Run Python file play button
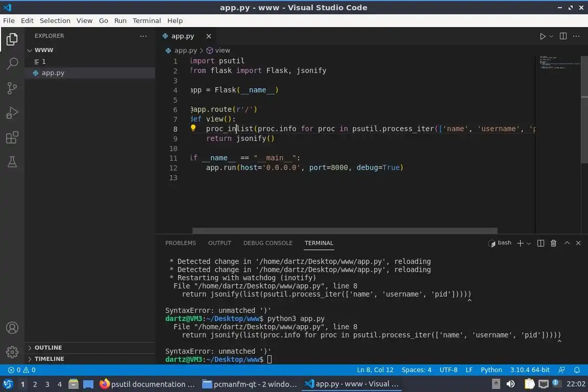 pos(542,36)
